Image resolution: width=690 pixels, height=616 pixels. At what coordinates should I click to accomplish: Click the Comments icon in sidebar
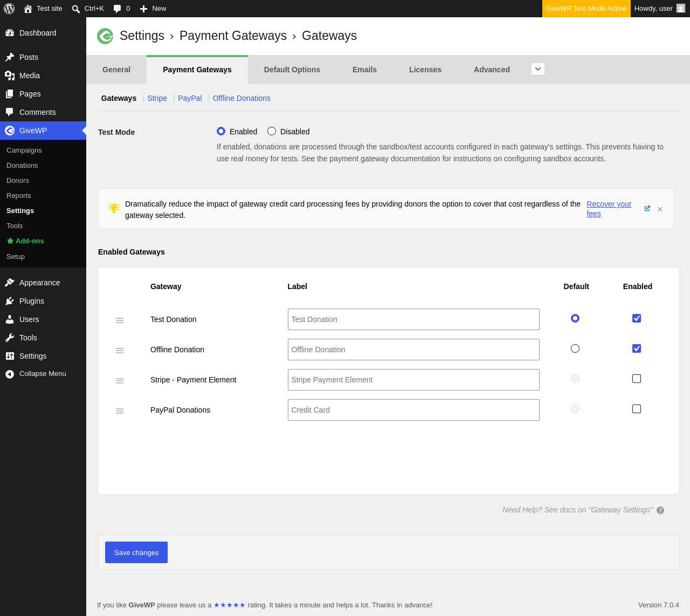pos(10,112)
